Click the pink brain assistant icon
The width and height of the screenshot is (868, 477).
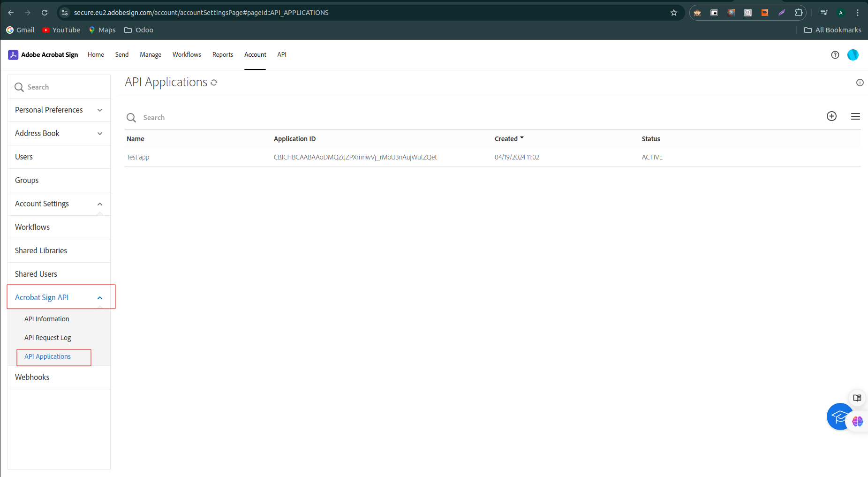(x=858, y=421)
